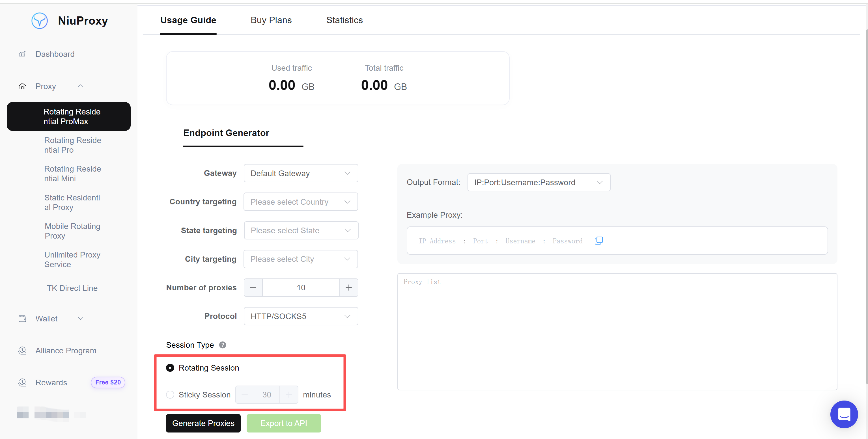
Task: Click the Alliance Program icon
Action: pos(22,351)
